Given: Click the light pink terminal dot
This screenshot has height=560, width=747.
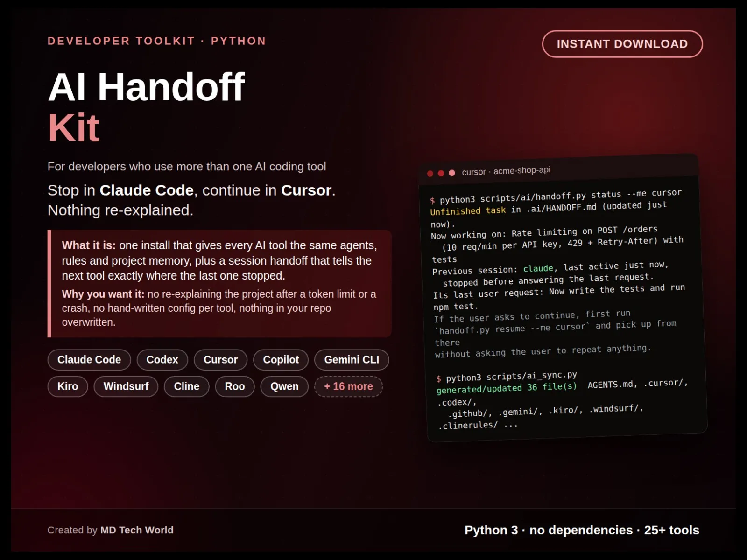Looking at the screenshot, I should click(451, 173).
